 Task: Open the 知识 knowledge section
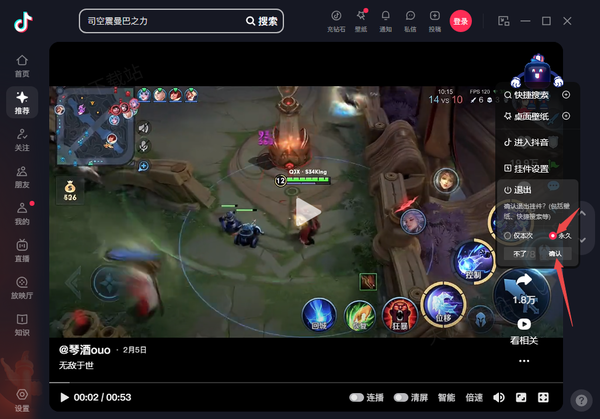pos(22,325)
